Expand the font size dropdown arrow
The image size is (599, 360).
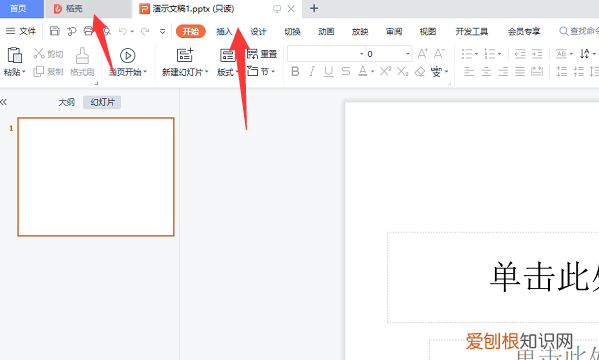[408, 54]
